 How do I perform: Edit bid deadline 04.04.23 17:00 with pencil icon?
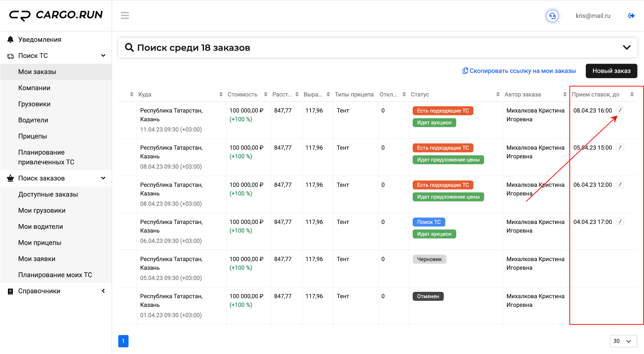point(620,222)
